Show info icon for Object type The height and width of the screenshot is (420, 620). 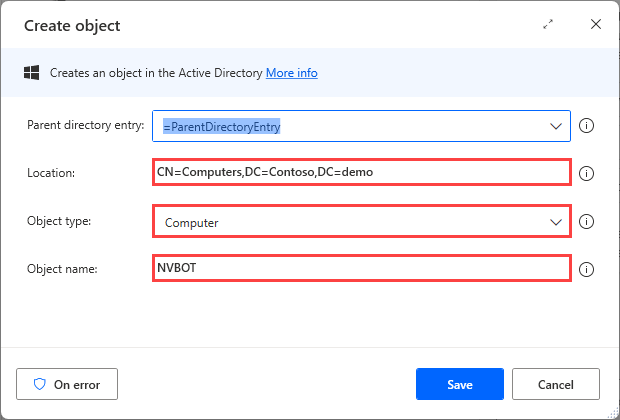(x=587, y=222)
